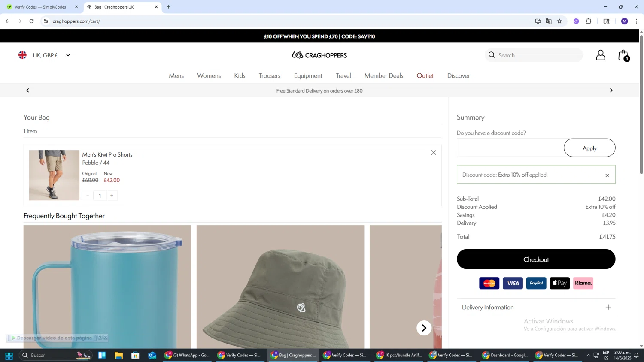Open a new browser tab
The height and width of the screenshot is (362, 644).
(x=168, y=7)
